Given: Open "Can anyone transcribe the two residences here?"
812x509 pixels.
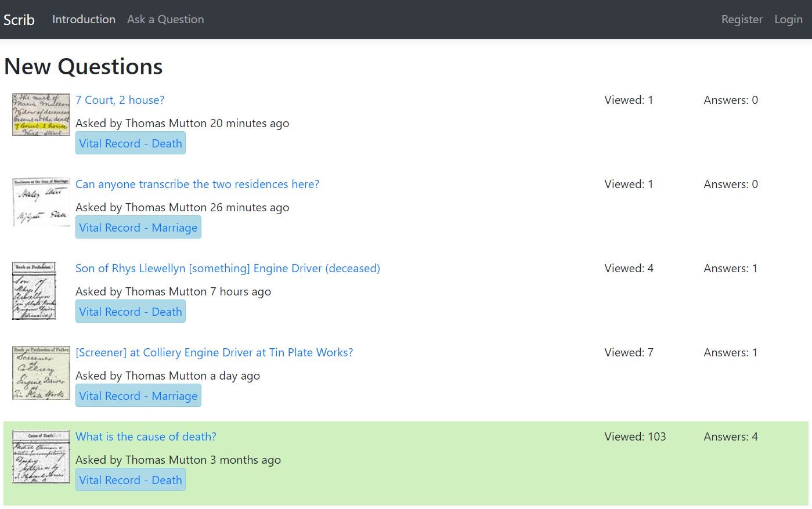Looking at the screenshot, I should (197, 184).
